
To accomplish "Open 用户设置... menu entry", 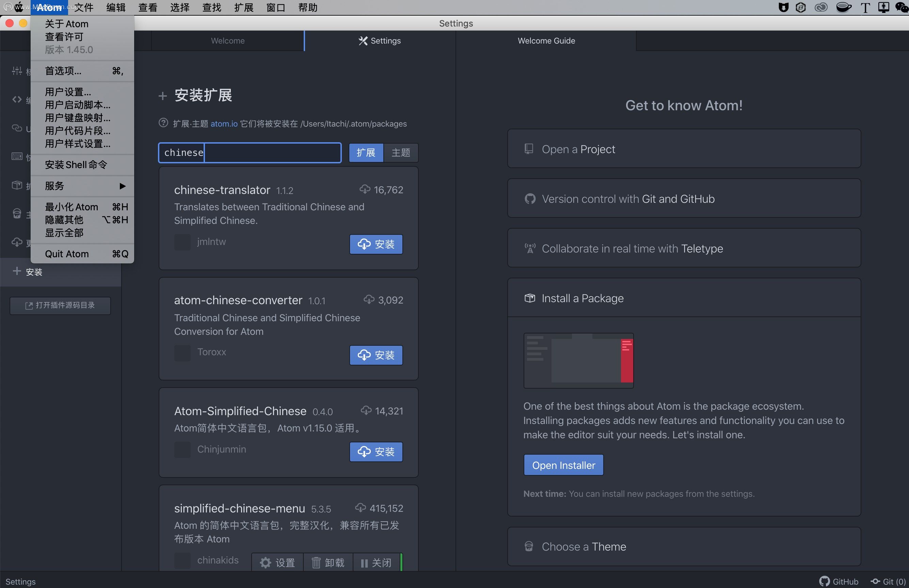I will click(x=82, y=92).
